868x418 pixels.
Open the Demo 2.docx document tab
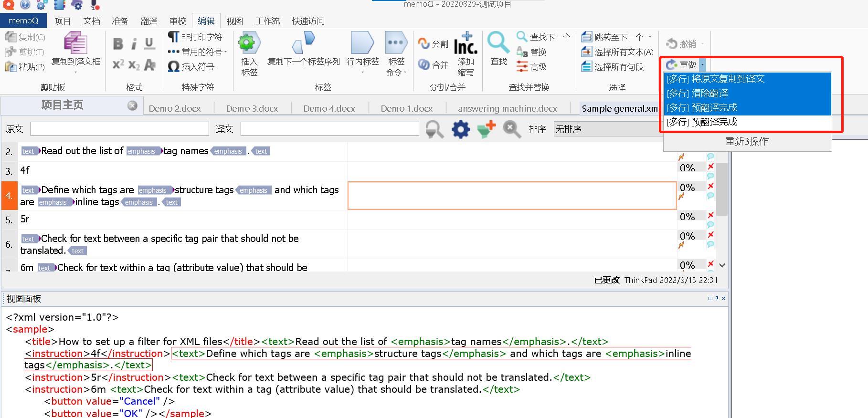(175, 108)
